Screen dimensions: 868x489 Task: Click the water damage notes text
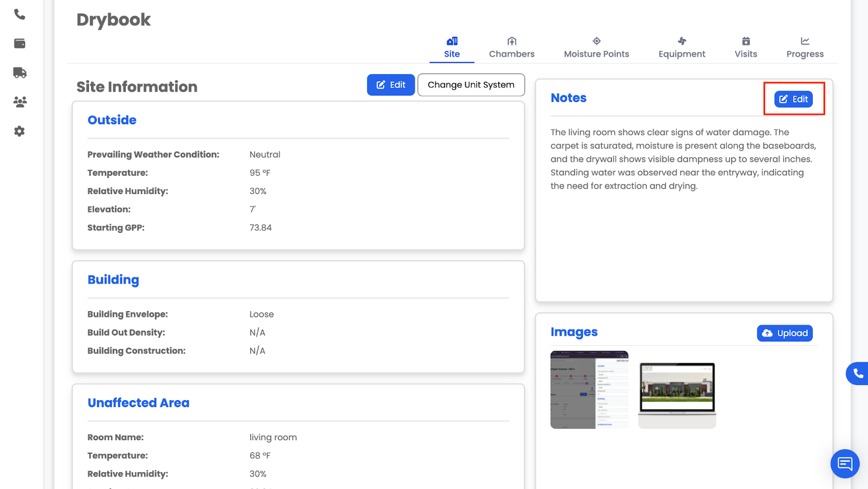click(683, 159)
